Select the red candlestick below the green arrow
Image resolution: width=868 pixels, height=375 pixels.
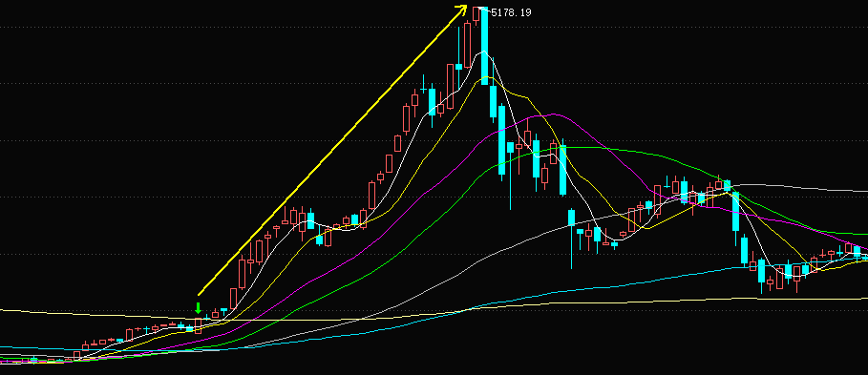[x=199, y=325]
